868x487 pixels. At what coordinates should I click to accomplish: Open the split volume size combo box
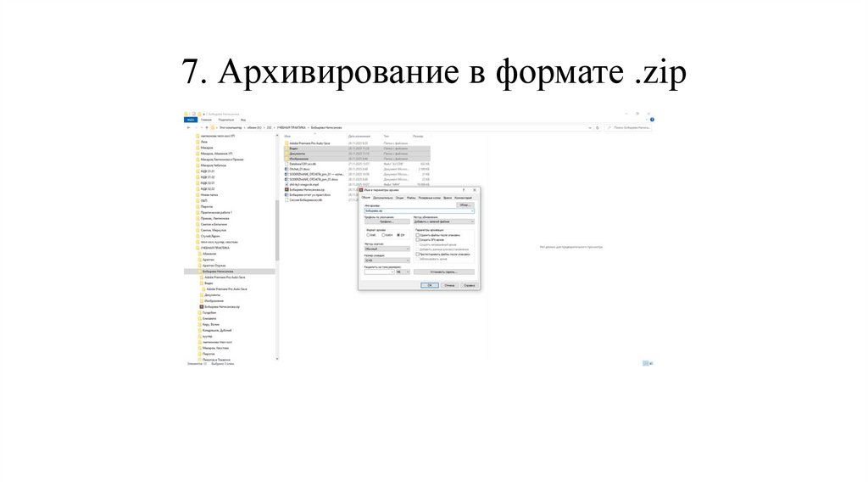pyautogui.click(x=379, y=272)
